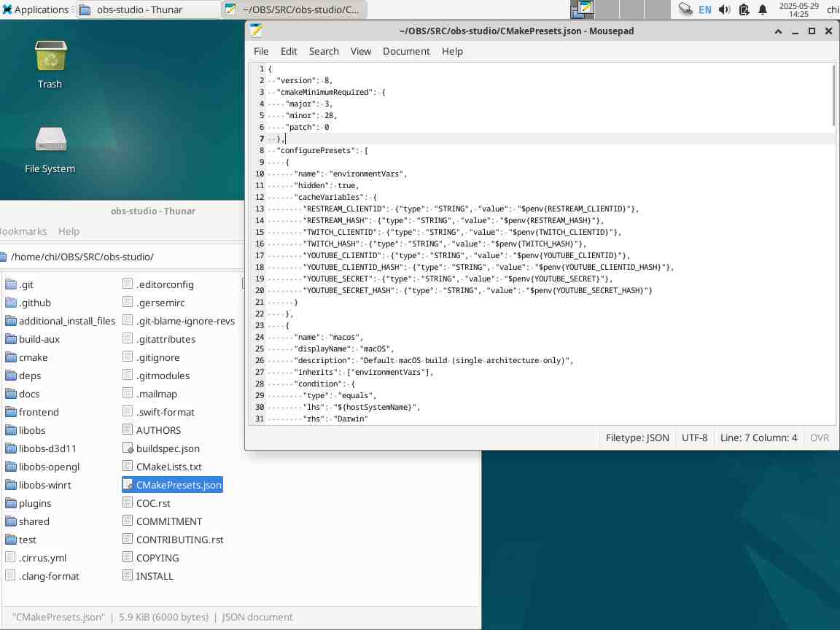Select the build-aux folder

32,339
